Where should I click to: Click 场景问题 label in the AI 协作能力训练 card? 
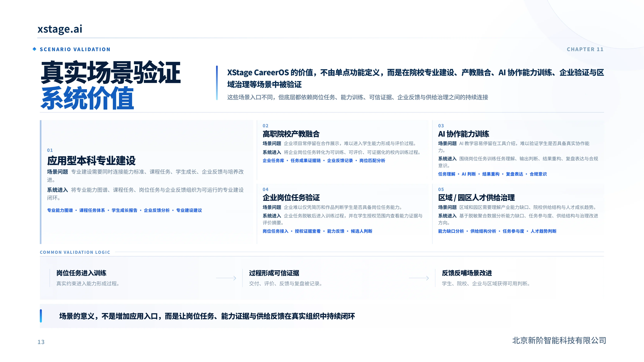pos(447,143)
